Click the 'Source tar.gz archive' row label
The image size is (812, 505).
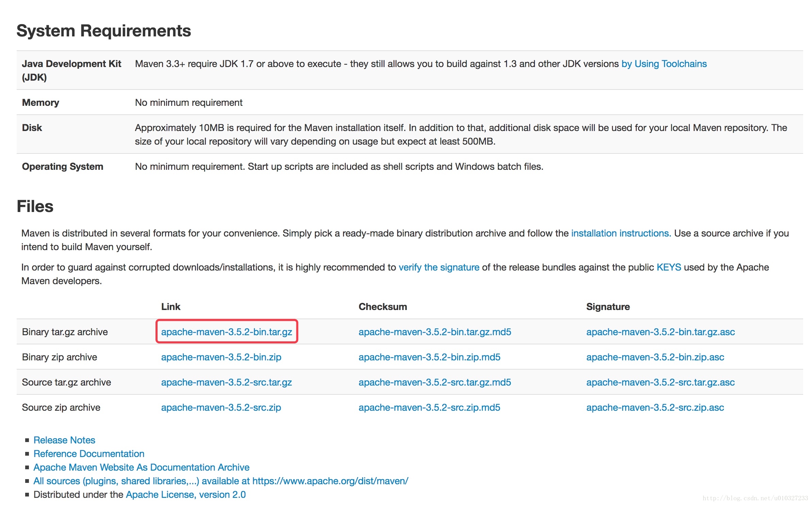pos(66,382)
